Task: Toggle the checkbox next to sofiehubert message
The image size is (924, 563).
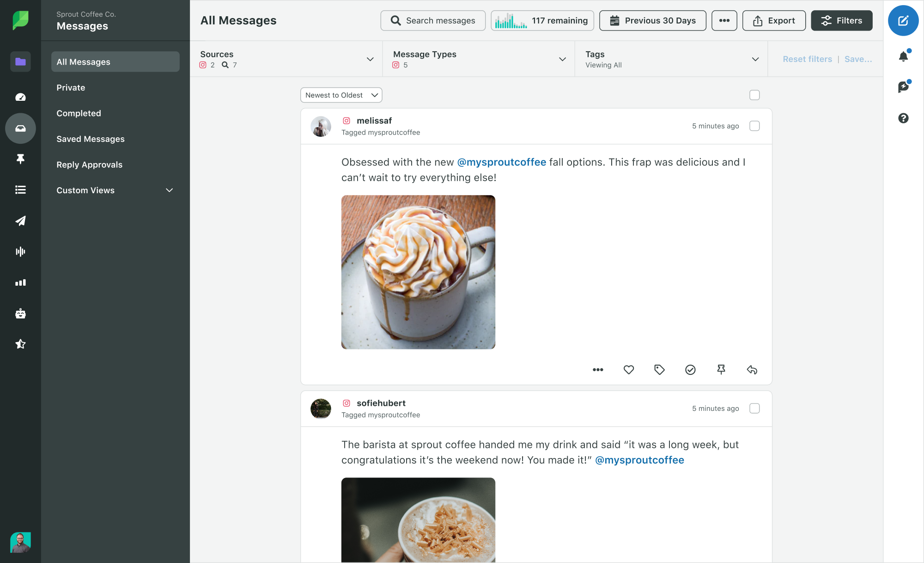Action: point(754,409)
